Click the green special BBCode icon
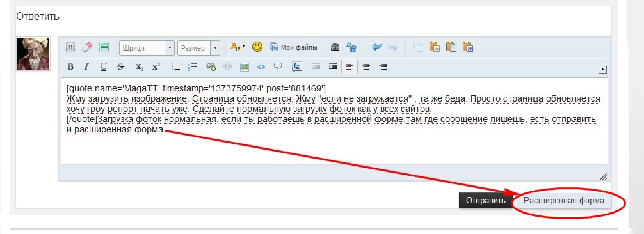The image size is (644, 234). tap(104, 47)
